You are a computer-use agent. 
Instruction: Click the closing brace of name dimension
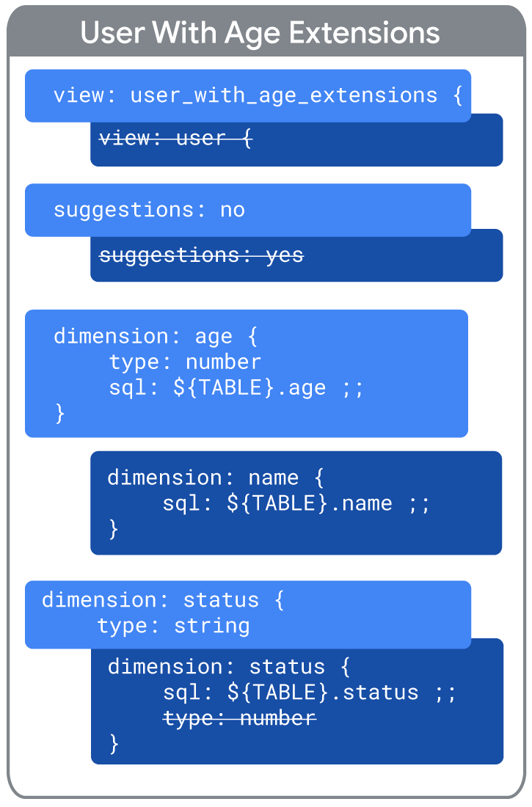coord(113,529)
